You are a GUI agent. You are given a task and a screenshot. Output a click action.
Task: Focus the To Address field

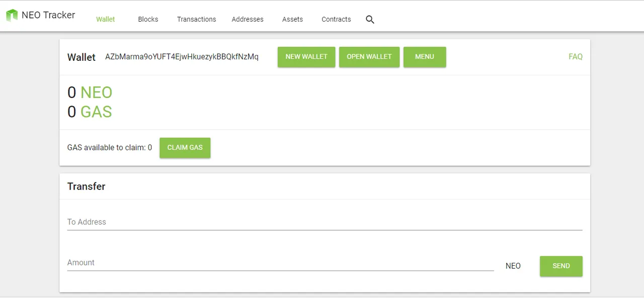tap(325, 222)
